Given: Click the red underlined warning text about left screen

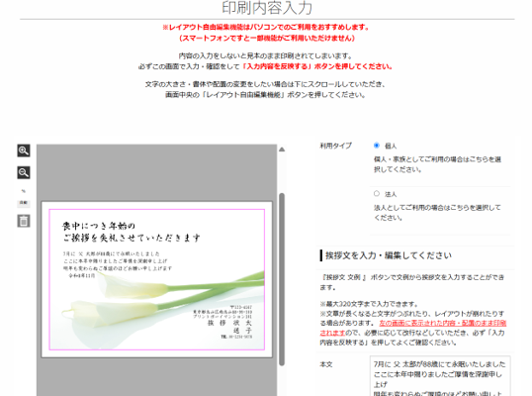Looking at the screenshot, I should [x=413, y=328].
